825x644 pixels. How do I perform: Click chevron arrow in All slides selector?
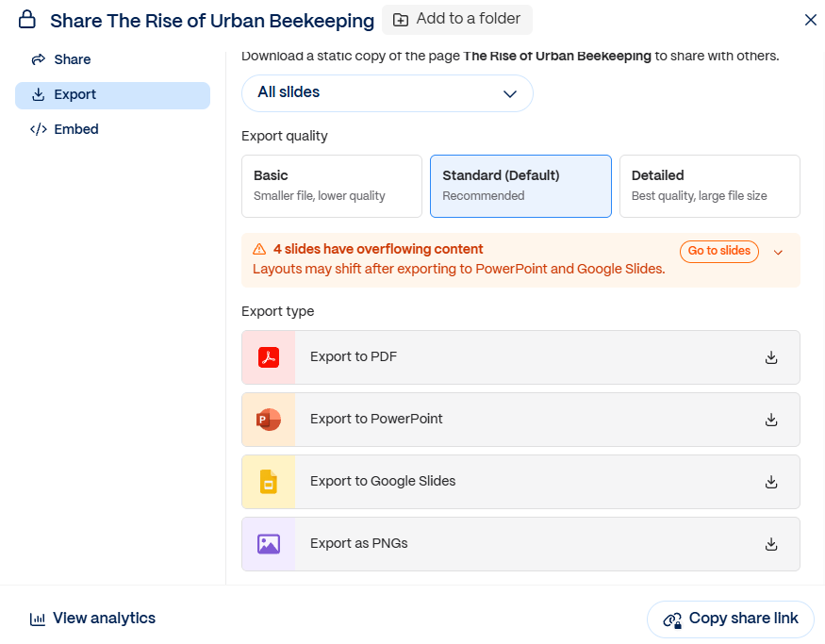pyautogui.click(x=509, y=94)
